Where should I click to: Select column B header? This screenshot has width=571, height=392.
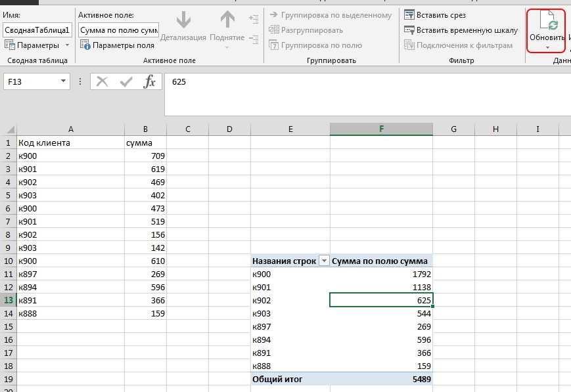145,129
